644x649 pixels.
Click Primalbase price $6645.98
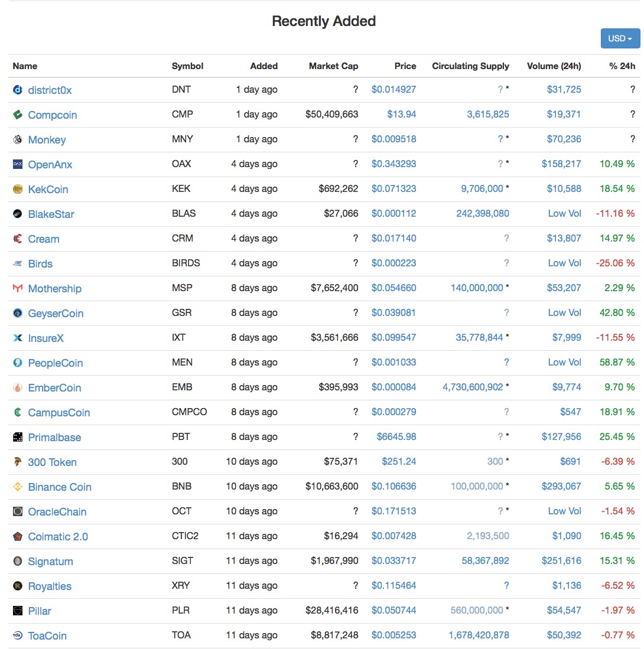396,436
